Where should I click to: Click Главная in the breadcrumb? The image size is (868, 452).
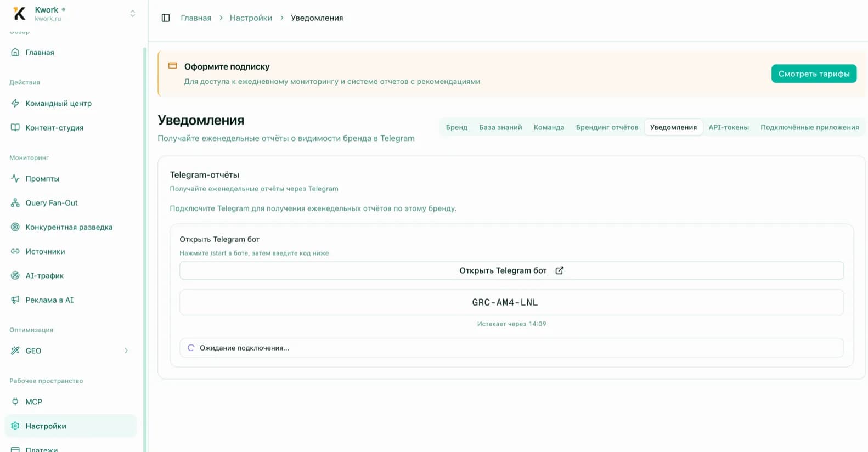(x=196, y=18)
